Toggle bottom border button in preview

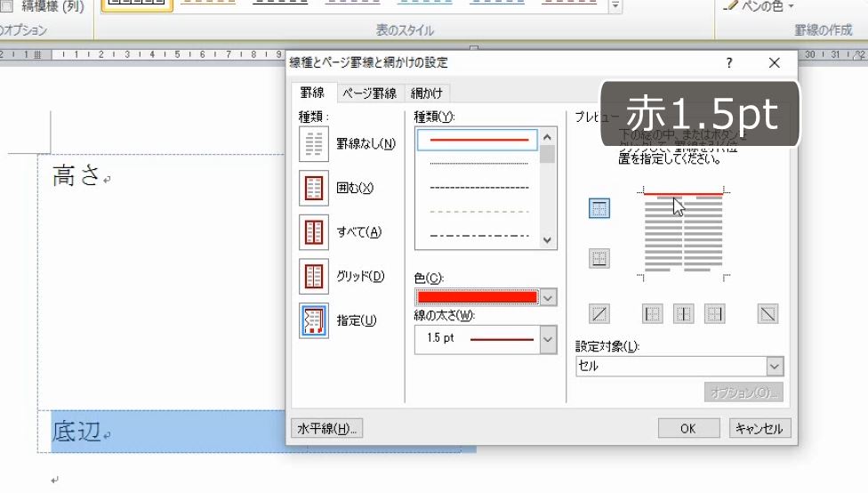[599, 258]
